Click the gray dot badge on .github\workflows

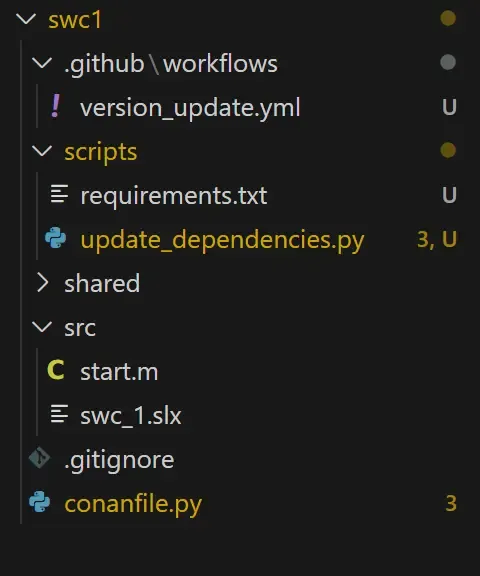(448, 62)
